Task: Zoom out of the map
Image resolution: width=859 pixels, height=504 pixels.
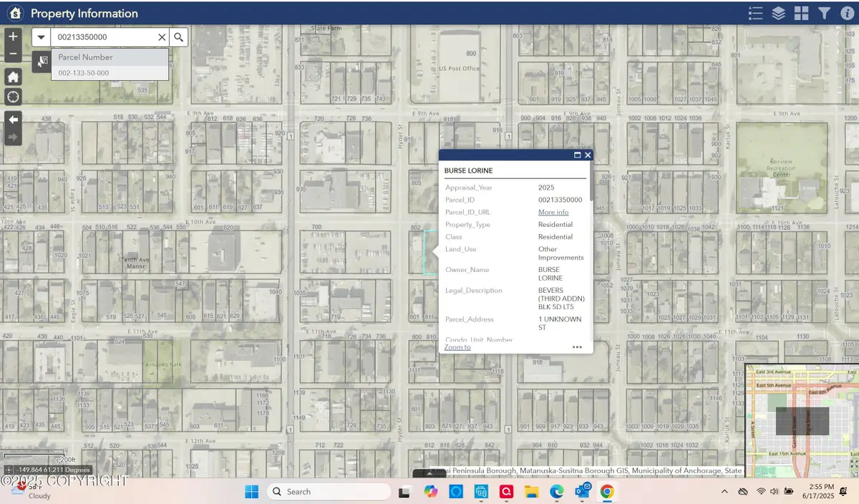Action: (x=13, y=54)
